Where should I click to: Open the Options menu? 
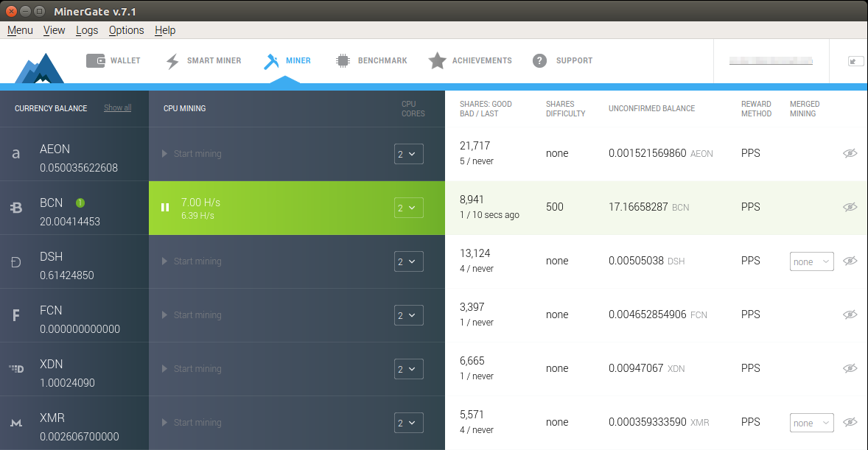point(126,30)
